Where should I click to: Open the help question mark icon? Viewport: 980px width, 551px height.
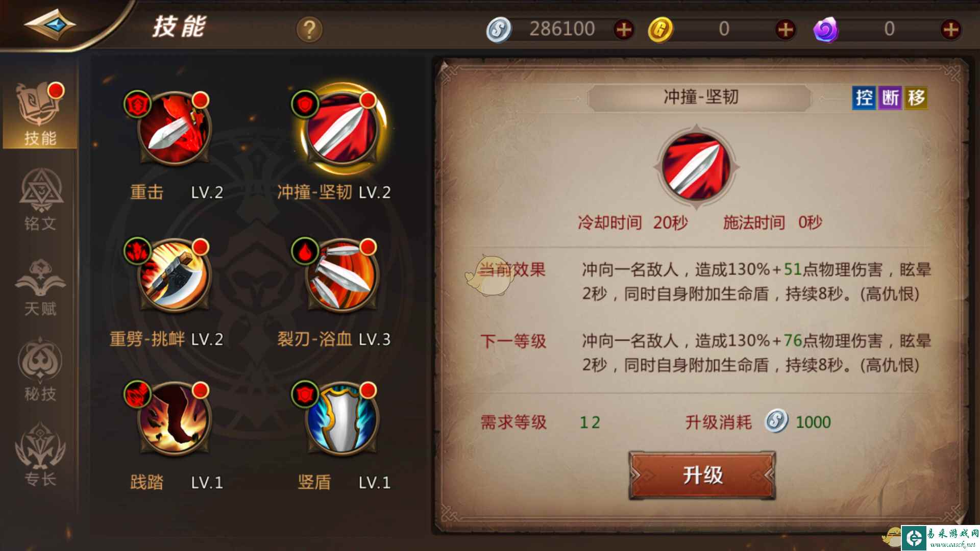[x=309, y=30]
